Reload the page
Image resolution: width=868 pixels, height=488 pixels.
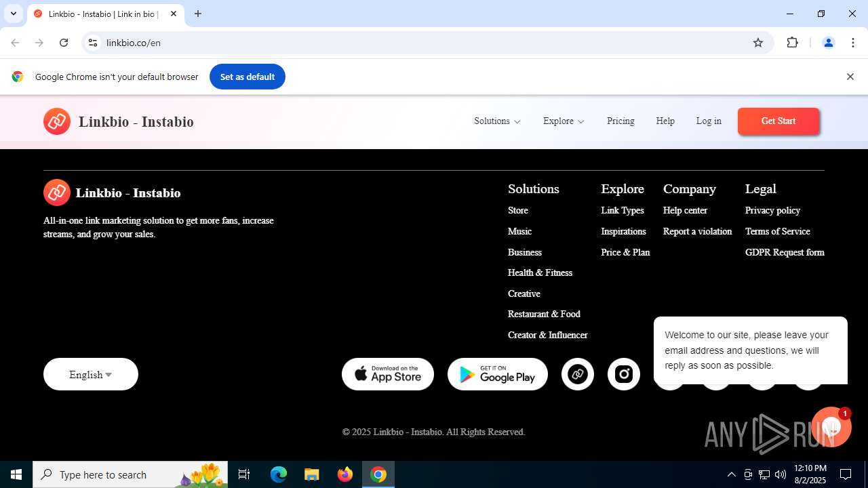click(x=64, y=43)
